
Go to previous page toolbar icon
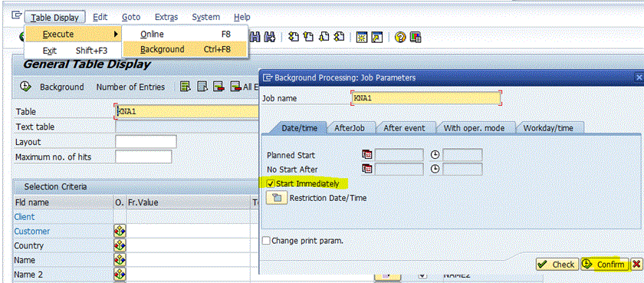pos(308,38)
